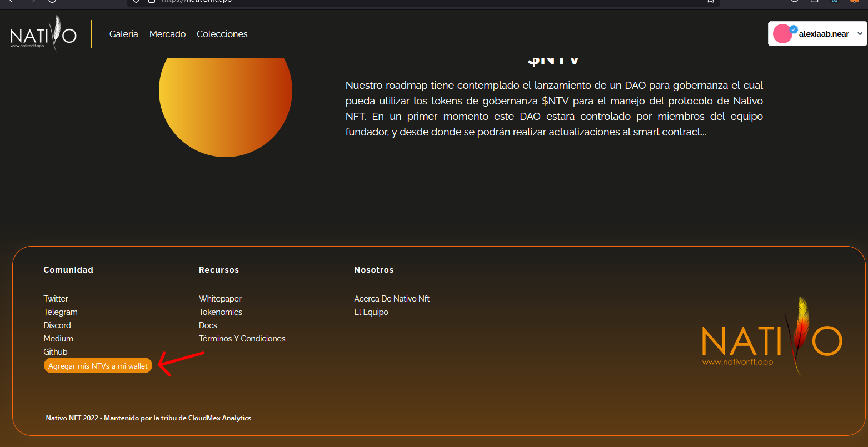Image resolution: width=868 pixels, height=447 pixels.
Task: Click the "Recursos" footer heading
Action: click(x=219, y=270)
